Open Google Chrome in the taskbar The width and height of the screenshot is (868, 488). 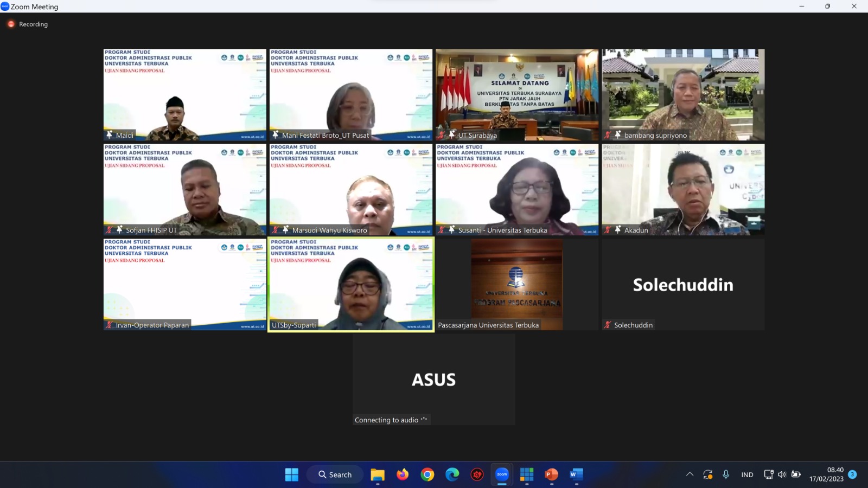click(x=427, y=474)
